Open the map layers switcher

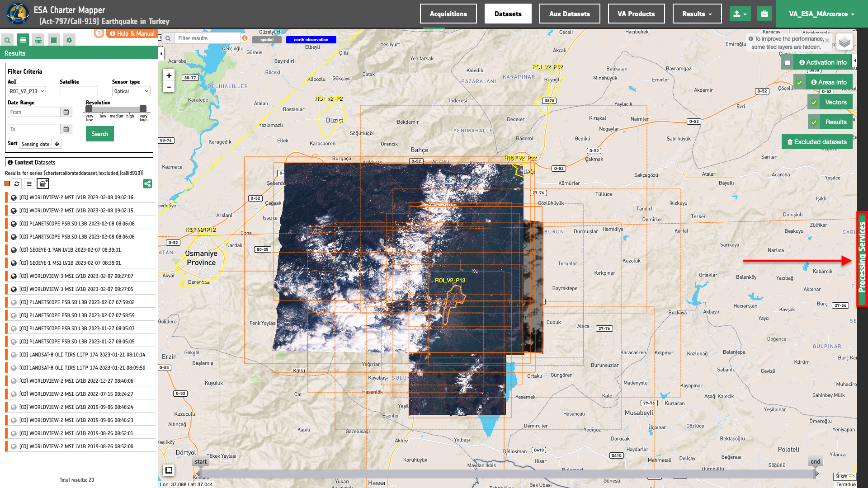pyautogui.click(x=844, y=42)
